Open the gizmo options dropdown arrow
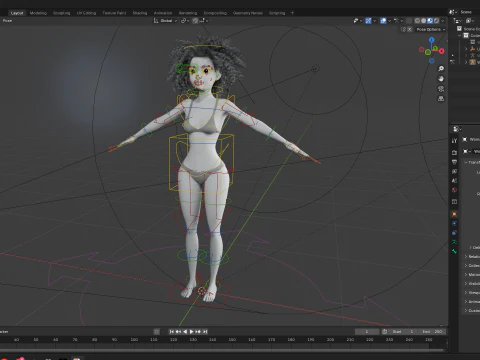This screenshot has height=360, width=480. tap(375, 21)
